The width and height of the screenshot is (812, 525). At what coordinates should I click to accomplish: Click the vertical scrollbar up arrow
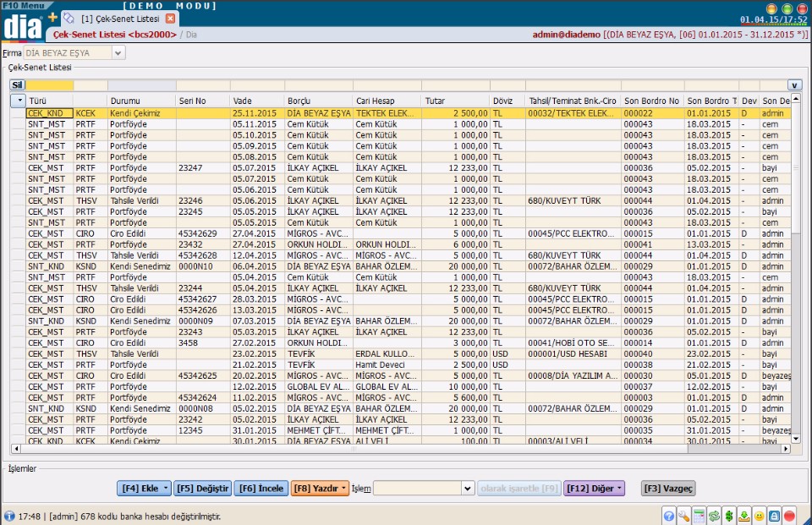click(x=796, y=98)
